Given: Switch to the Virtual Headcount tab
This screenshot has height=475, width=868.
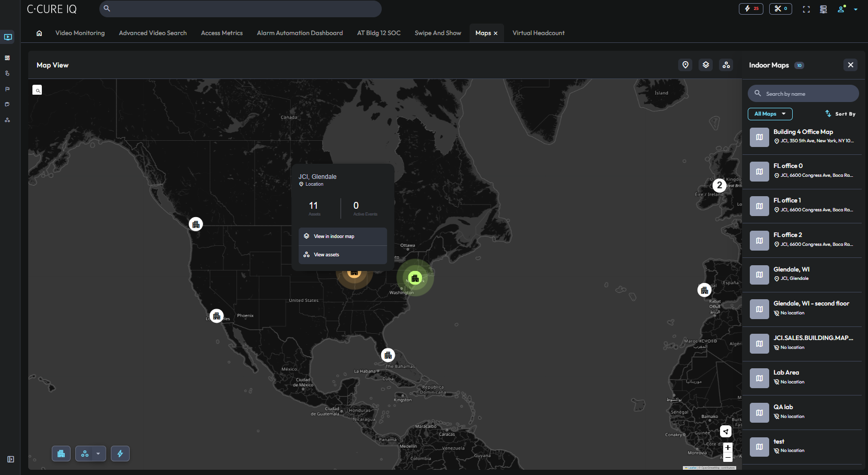Looking at the screenshot, I should (x=538, y=33).
